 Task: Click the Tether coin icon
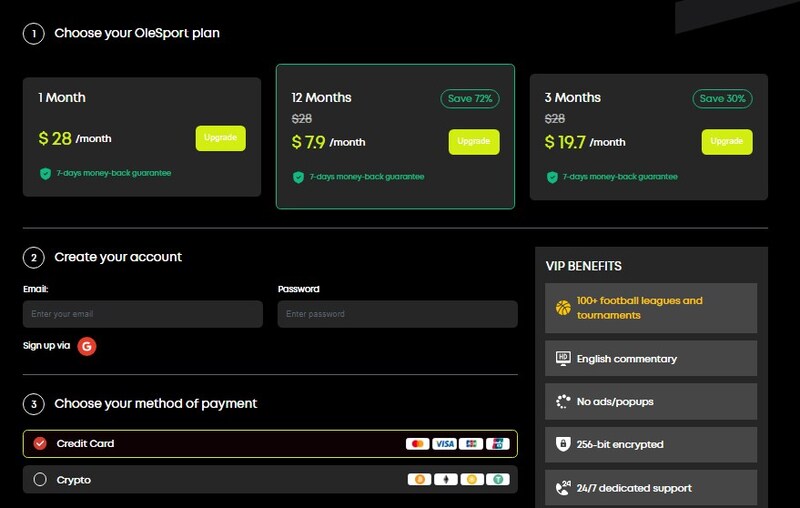(x=497, y=479)
